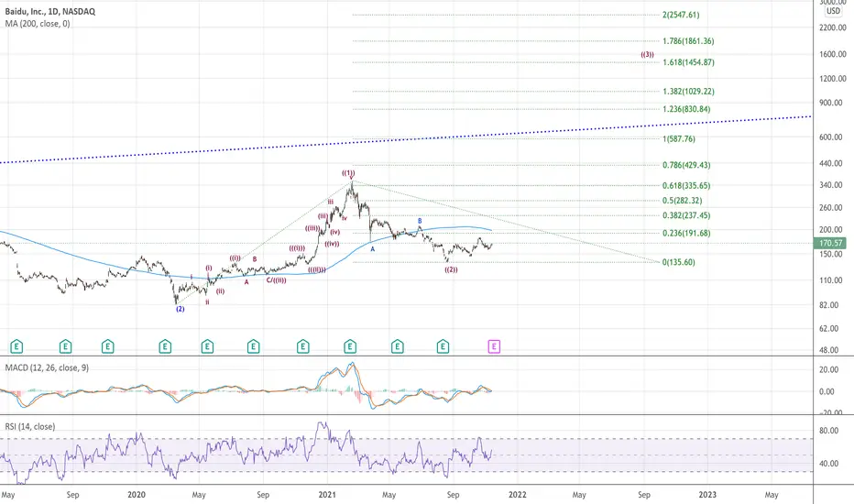Click the 2022 label on time axis

coord(518,495)
